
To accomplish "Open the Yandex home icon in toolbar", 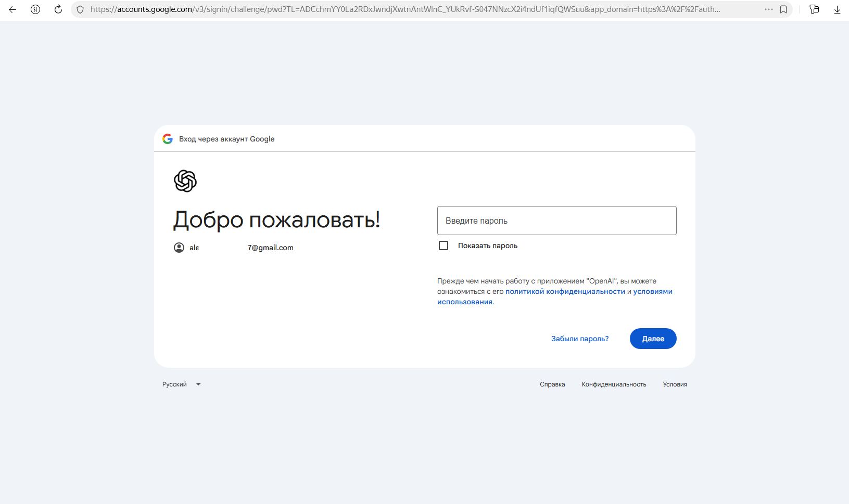I will point(35,9).
